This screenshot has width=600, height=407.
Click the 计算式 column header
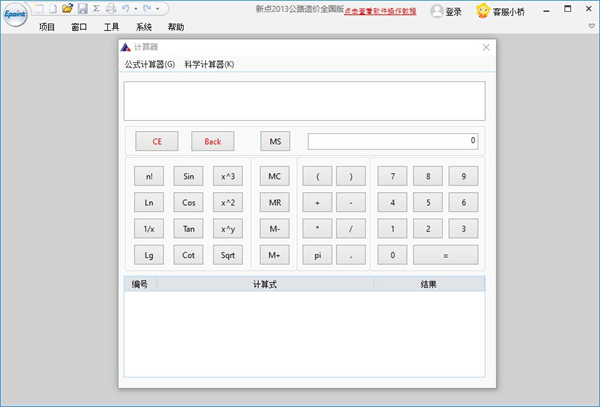pos(265,284)
